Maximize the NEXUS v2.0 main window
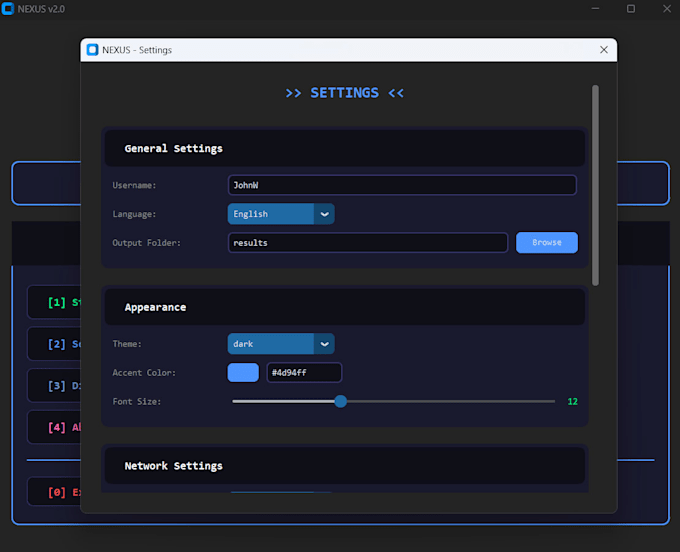The width and height of the screenshot is (680, 552). [x=631, y=9]
